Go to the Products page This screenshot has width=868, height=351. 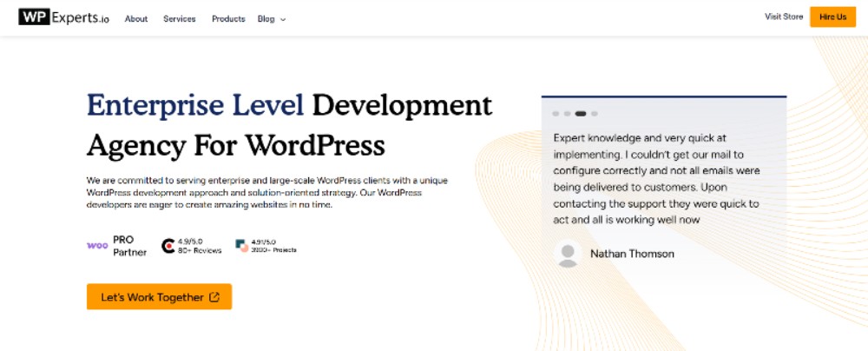tap(228, 19)
